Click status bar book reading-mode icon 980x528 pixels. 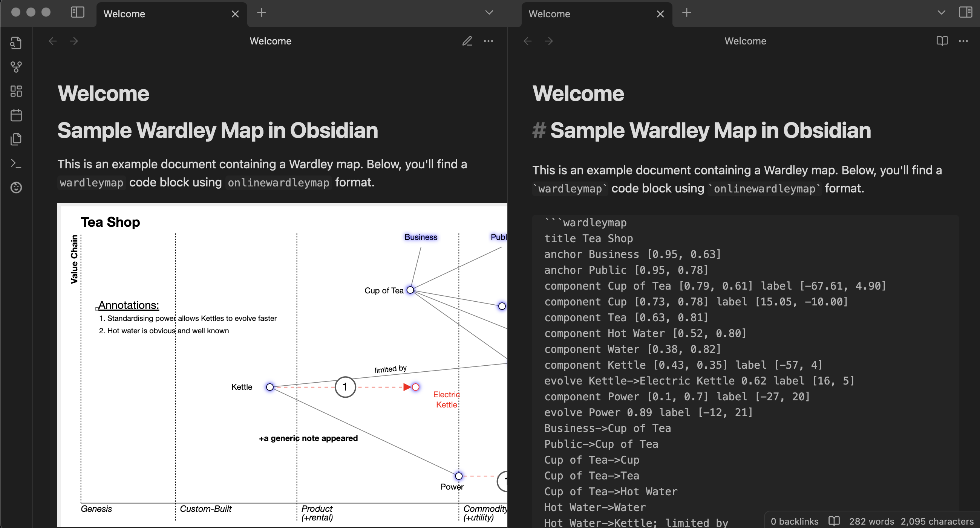[x=834, y=521]
